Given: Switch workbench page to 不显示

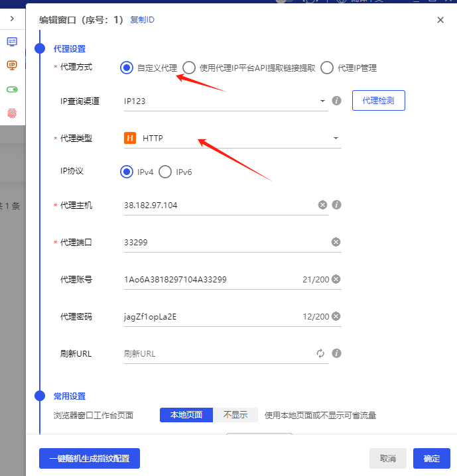Looking at the screenshot, I should tap(235, 415).
